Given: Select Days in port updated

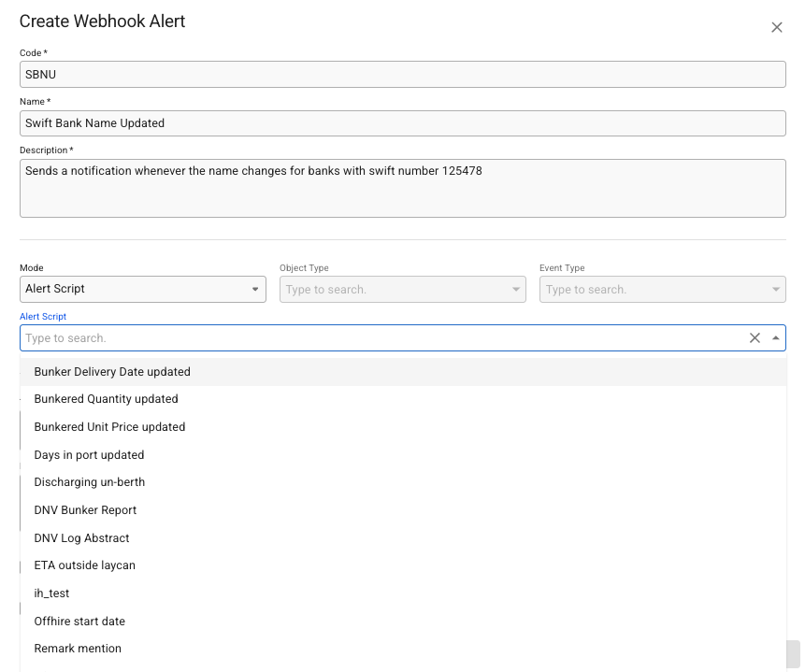Looking at the screenshot, I should tap(89, 455).
